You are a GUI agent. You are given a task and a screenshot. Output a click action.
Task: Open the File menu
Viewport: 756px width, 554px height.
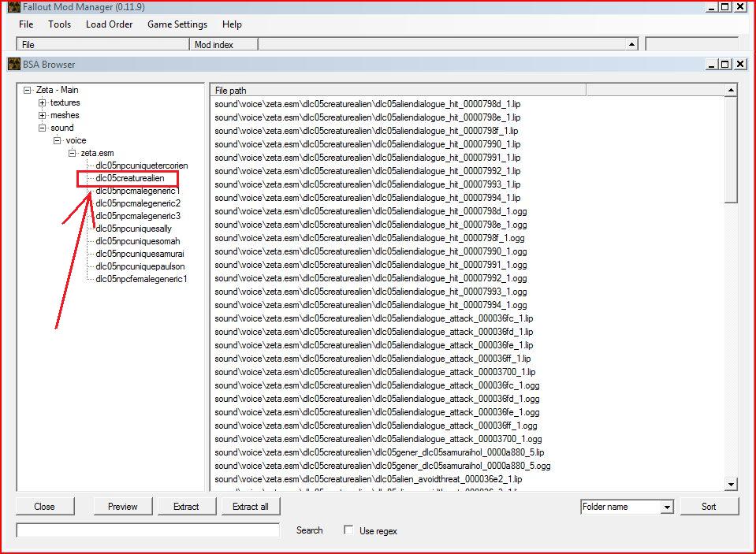(x=26, y=24)
